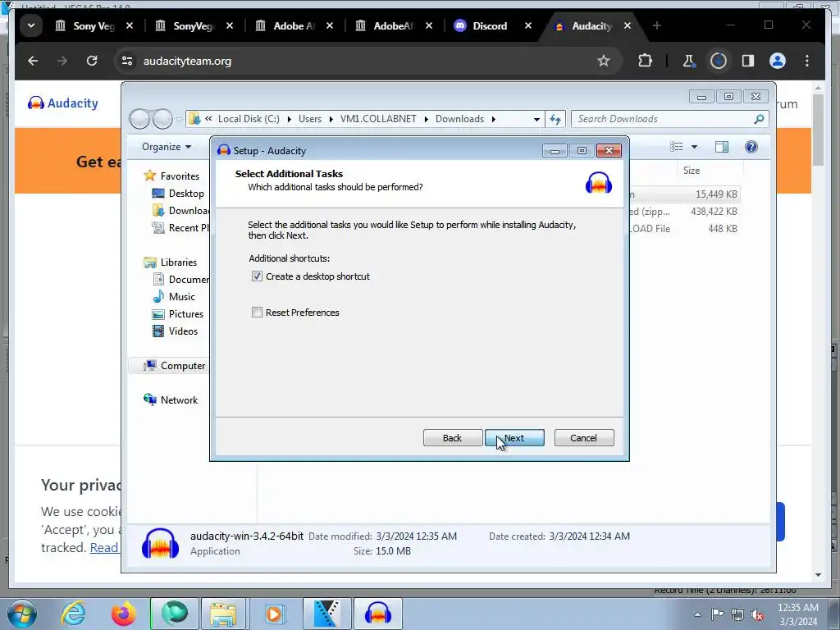Click the Search Downloads field
The width and height of the screenshot is (840, 630).
(x=670, y=119)
